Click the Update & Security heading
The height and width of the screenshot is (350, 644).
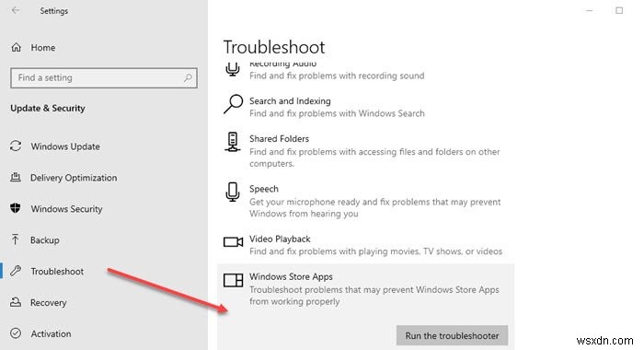click(x=48, y=108)
